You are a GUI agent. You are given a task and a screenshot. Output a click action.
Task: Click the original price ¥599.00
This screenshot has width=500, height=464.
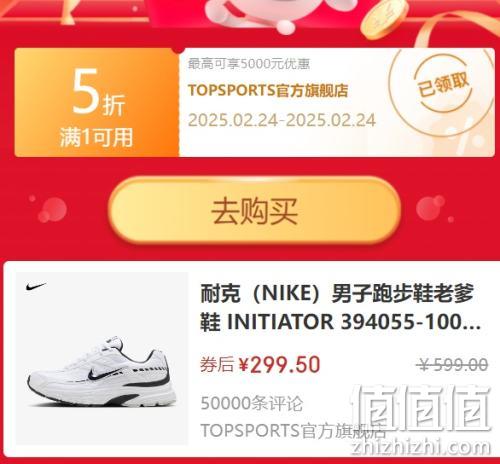(x=453, y=364)
